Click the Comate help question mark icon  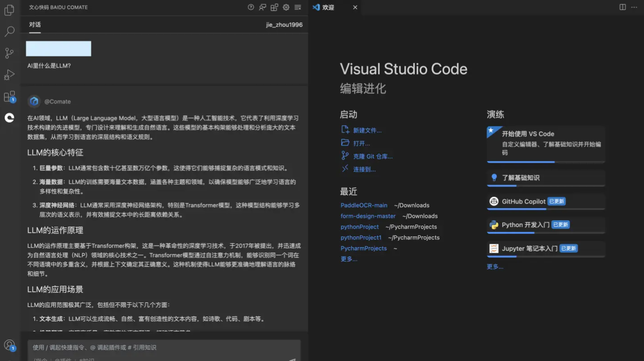(251, 7)
